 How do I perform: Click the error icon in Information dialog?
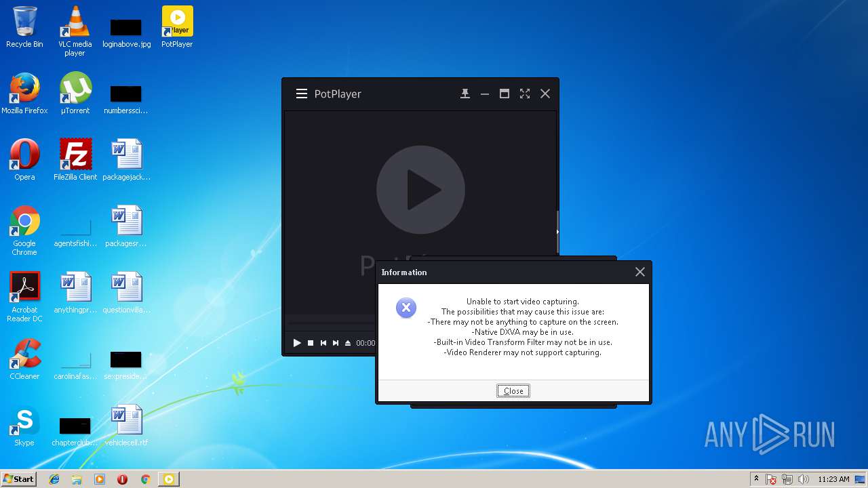[x=406, y=308]
